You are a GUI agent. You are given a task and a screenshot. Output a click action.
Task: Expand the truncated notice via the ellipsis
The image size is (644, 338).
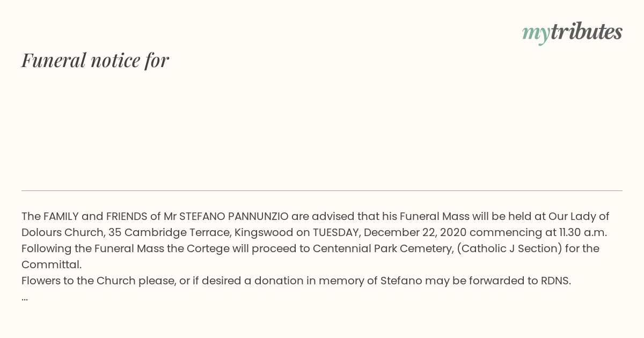pyautogui.click(x=25, y=298)
